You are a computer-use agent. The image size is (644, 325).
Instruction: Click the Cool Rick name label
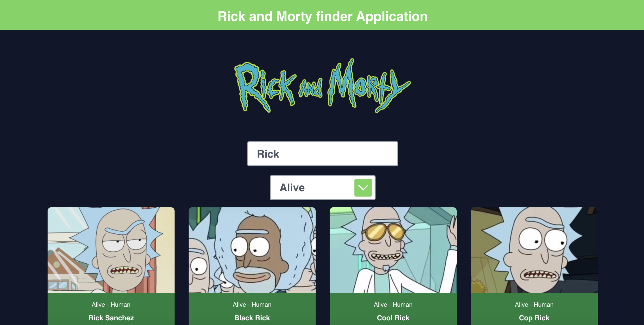(393, 318)
